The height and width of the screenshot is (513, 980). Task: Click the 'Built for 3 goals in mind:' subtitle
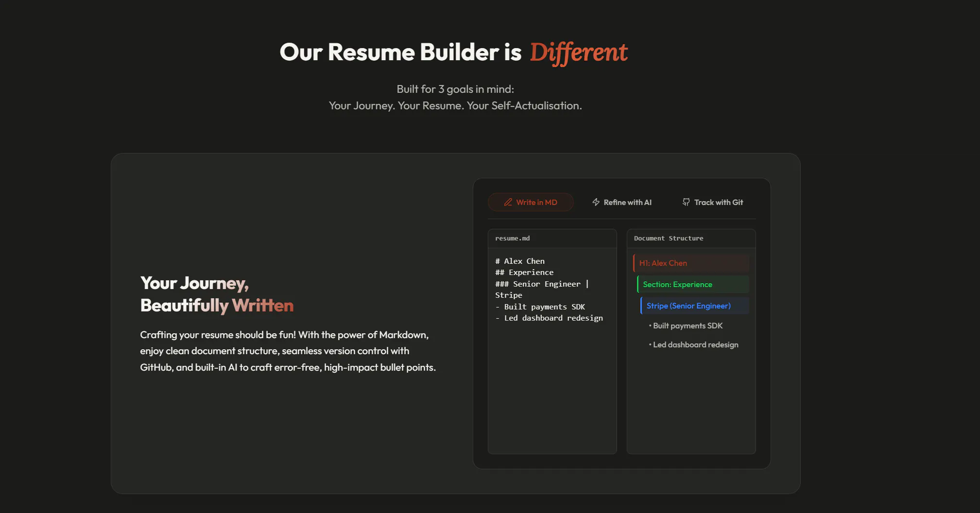[x=455, y=89]
